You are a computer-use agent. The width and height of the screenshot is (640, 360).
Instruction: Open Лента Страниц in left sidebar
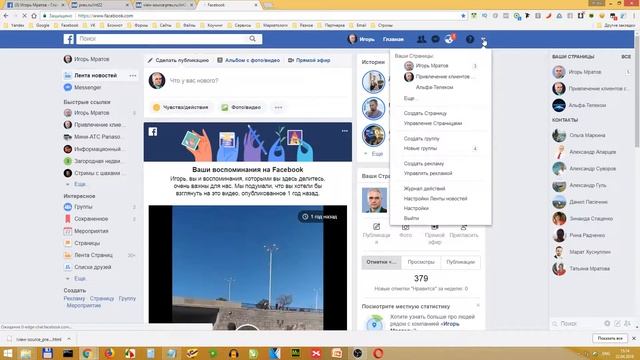(x=93, y=255)
